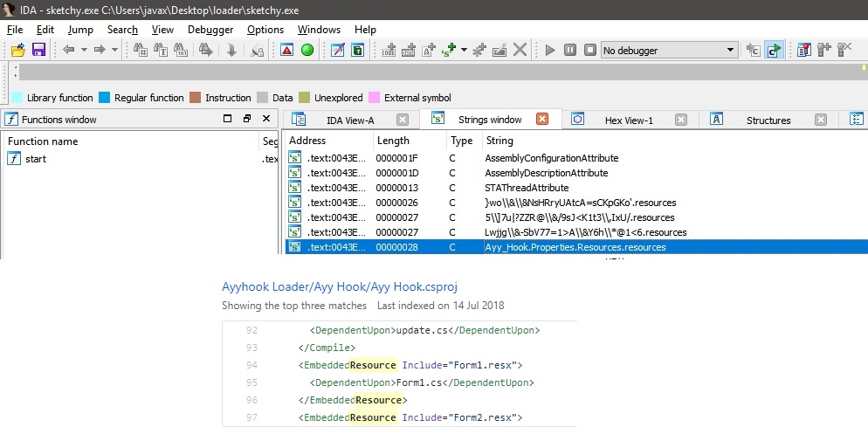Open the Options menu

pyautogui.click(x=265, y=30)
